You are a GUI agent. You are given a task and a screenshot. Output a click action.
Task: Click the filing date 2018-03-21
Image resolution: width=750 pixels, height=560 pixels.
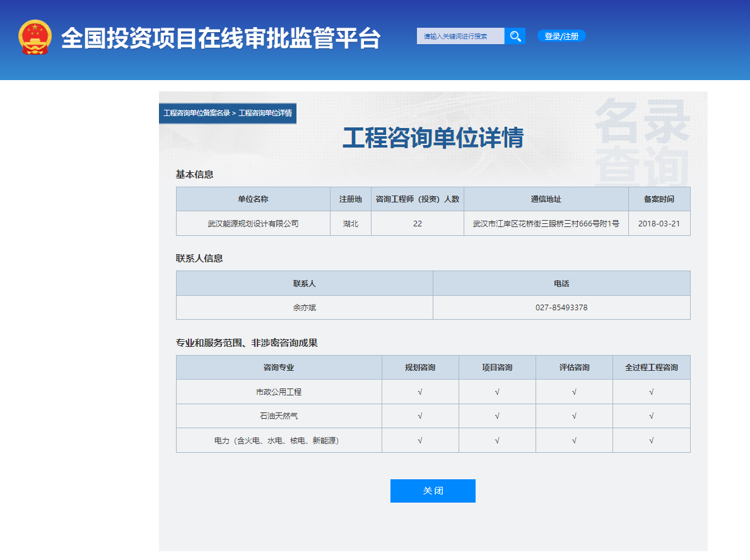pyautogui.click(x=659, y=223)
